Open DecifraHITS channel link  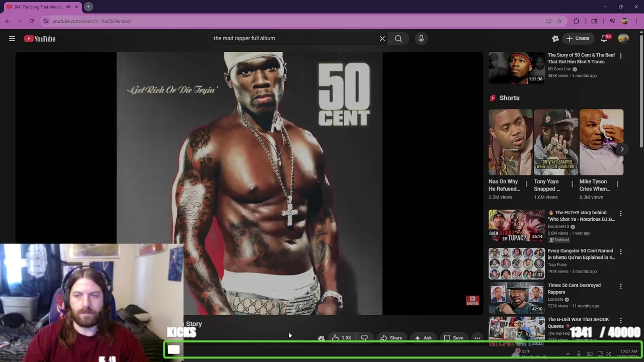558,227
